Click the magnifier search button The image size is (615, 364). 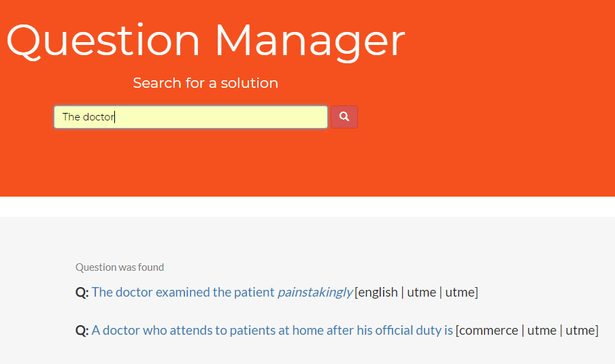click(344, 117)
